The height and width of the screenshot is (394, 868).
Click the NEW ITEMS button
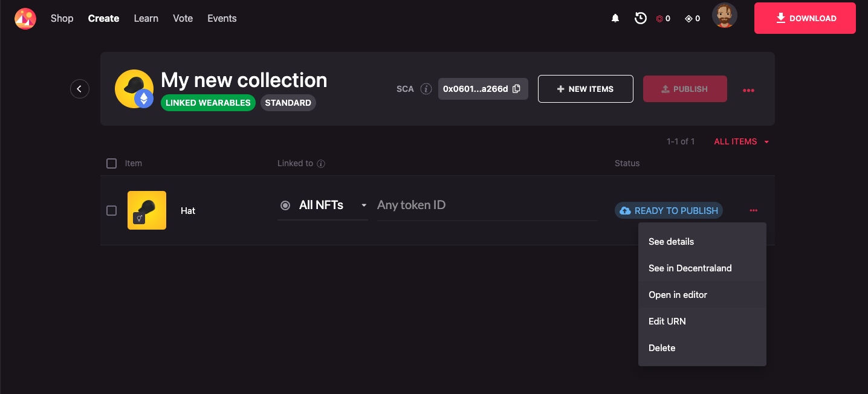tap(585, 89)
